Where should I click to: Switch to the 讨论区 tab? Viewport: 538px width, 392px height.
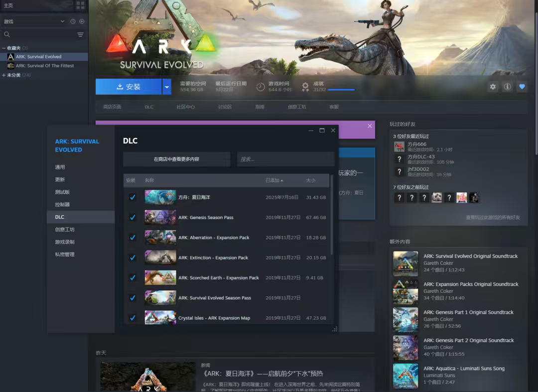225,107
